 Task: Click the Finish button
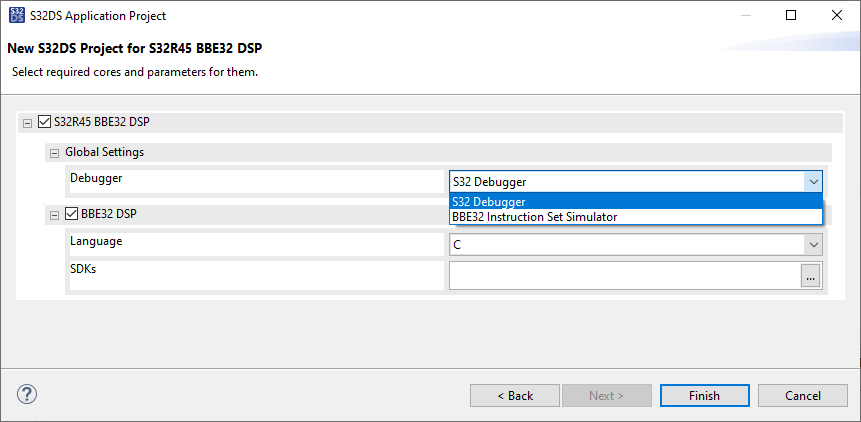tap(704, 396)
